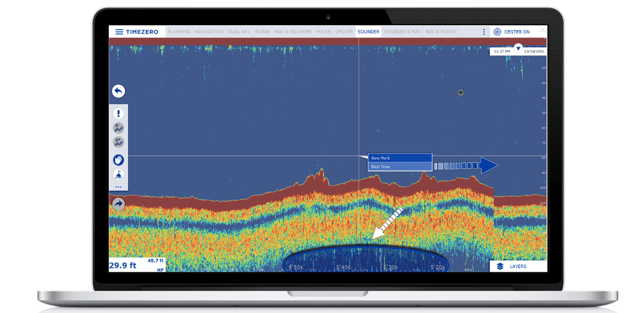Expand the three-dot toolbar options
Image resolution: width=644 pixels, height=313 pixels.
(118, 187)
